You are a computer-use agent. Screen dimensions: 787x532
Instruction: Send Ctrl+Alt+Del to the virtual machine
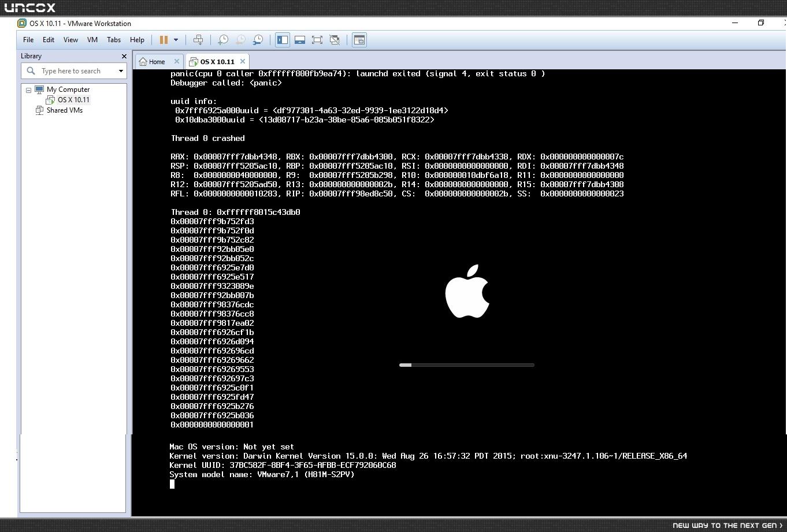click(198, 40)
